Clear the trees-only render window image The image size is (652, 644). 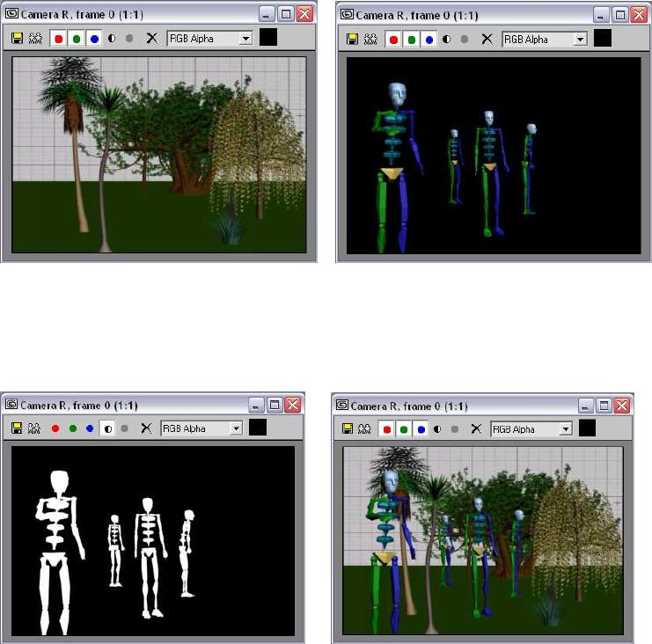click(x=151, y=38)
